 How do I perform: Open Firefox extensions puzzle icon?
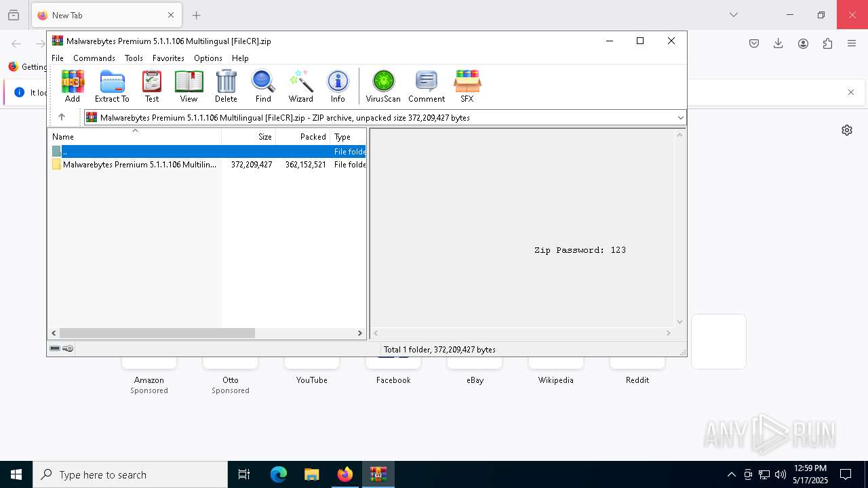point(827,43)
